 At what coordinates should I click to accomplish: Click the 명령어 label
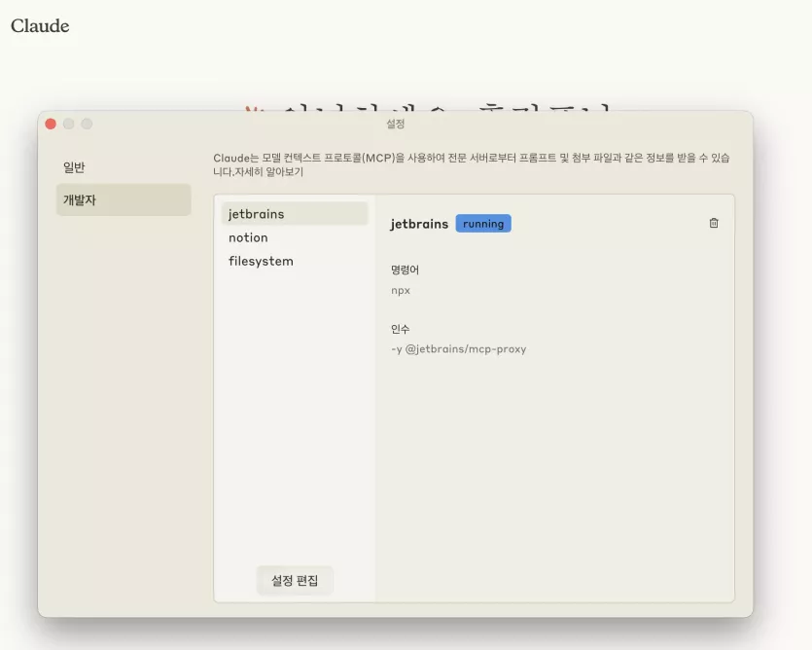pyautogui.click(x=405, y=270)
